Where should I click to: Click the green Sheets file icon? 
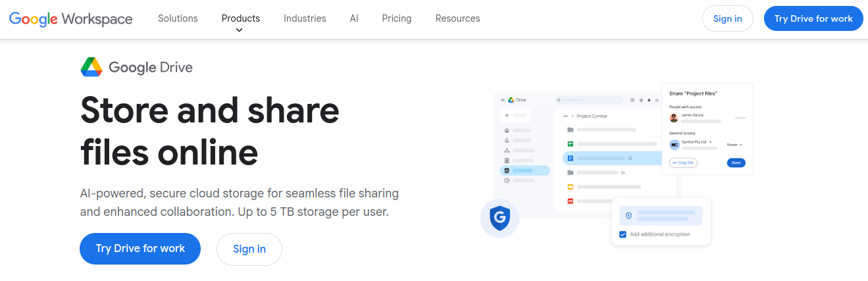point(571,143)
